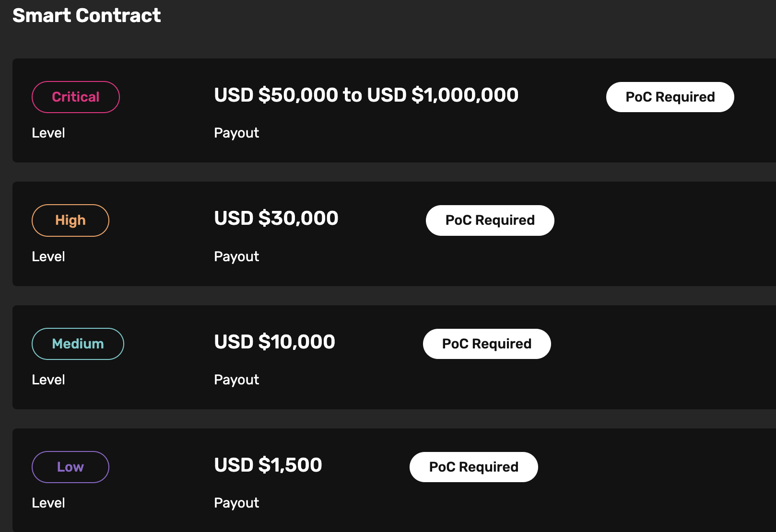Click PoC Required beside USD $1,500
Image resolution: width=776 pixels, height=532 pixels.
coord(473,466)
